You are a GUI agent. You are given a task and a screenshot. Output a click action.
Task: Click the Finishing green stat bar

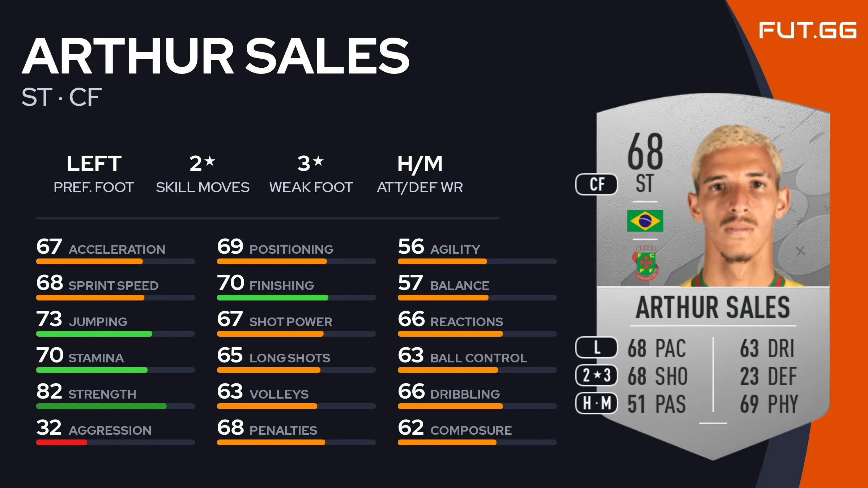pyautogui.click(x=272, y=298)
